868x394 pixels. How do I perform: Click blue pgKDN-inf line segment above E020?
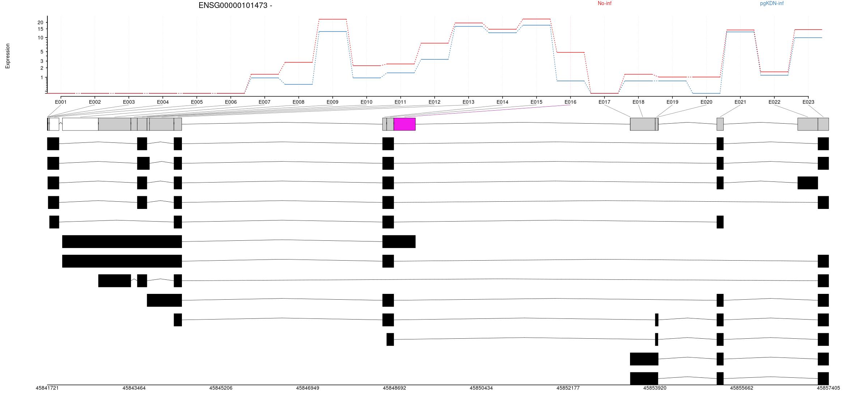706,93
